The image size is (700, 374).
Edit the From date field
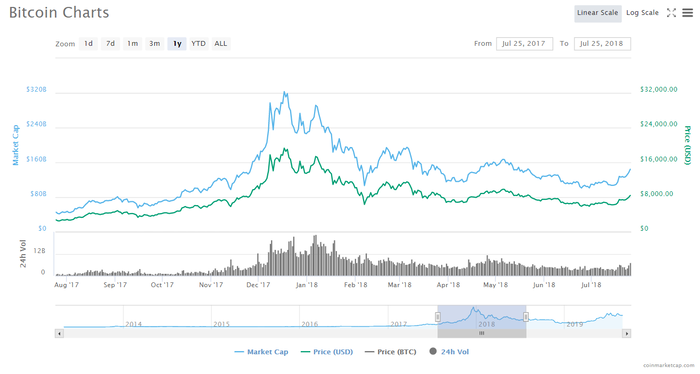tap(524, 44)
